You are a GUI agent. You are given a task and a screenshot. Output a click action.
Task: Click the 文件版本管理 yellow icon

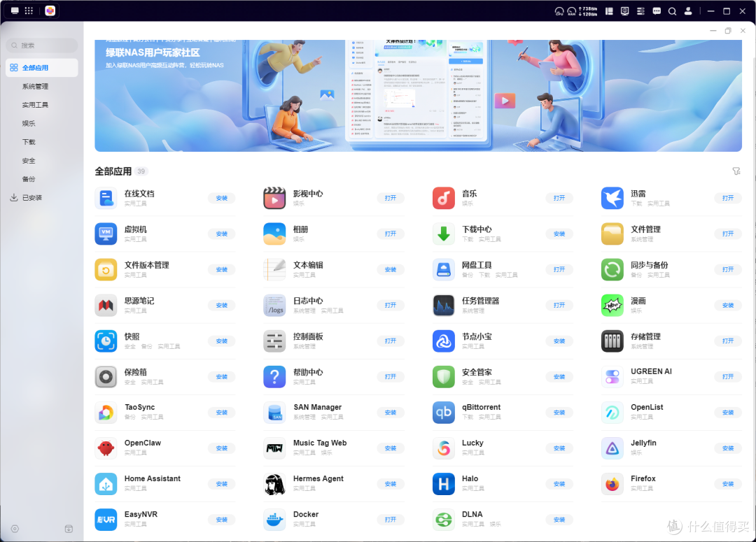[x=106, y=270]
